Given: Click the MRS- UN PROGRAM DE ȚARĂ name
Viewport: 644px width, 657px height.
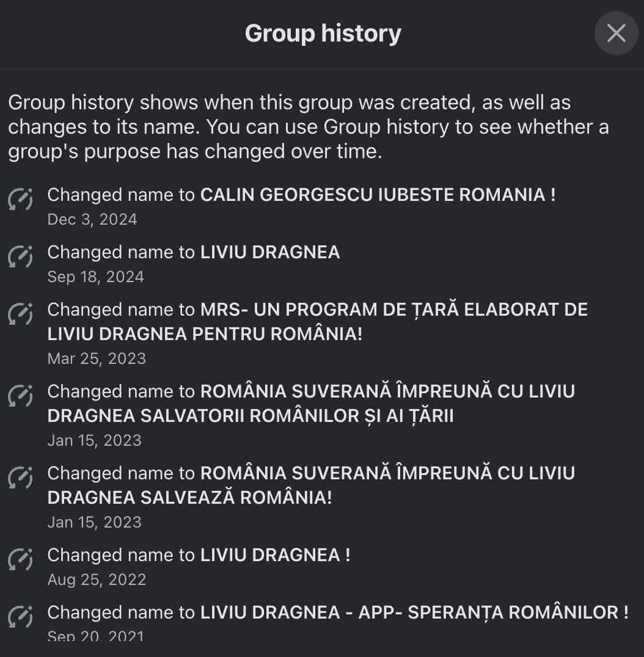Looking at the screenshot, I should coord(393,310).
